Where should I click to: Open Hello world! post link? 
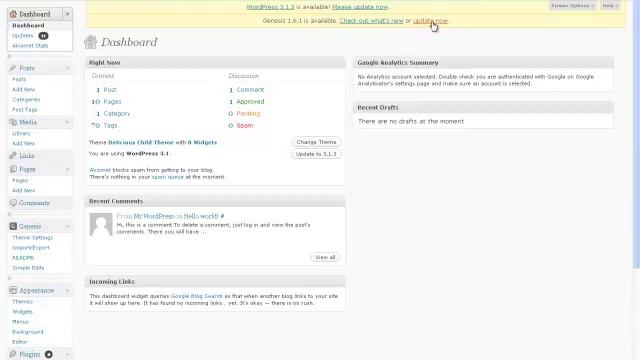pyautogui.click(x=201, y=216)
